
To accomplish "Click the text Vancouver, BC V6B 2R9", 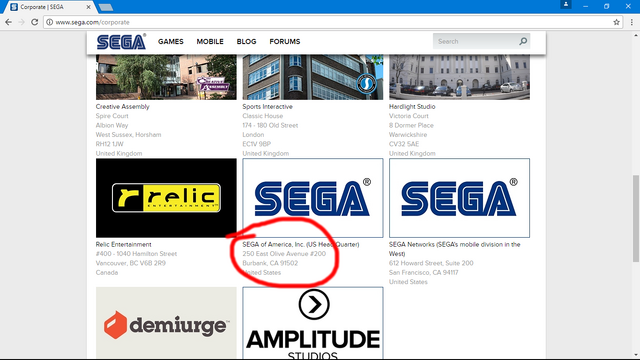I will coord(131,263).
